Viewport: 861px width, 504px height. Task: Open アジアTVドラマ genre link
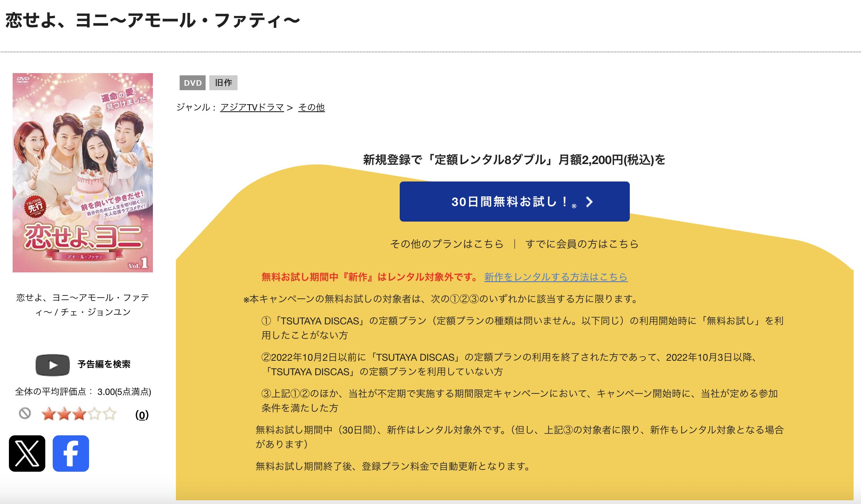coord(252,107)
